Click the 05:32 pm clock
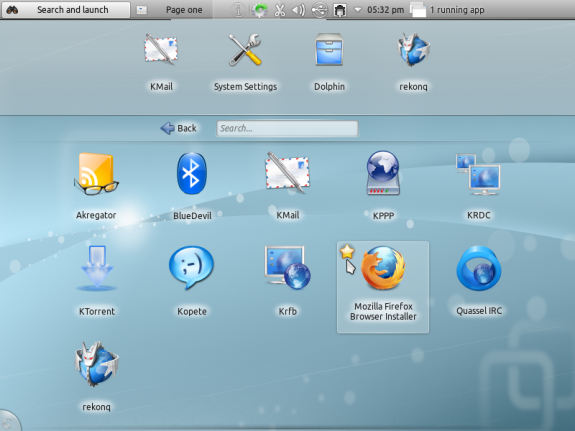575x431 pixels. pos(385,10)
